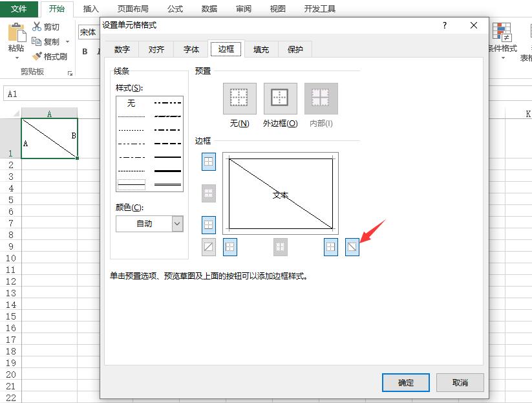This screenshot has height=403, width=532.
Task: Open dialog help question mark
Action: pos(445,25)
